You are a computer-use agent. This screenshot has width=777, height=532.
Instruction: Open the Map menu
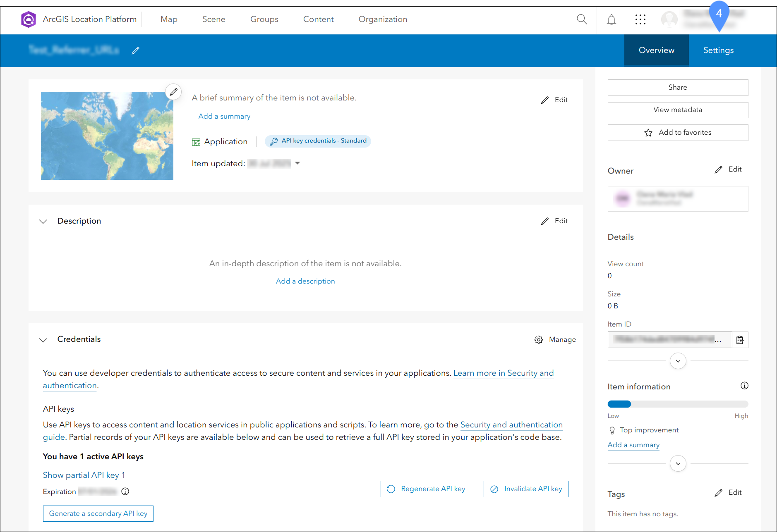point(169,19)
